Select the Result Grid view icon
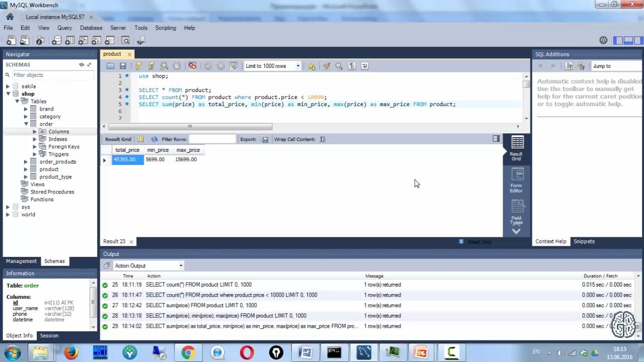 [x=517, y=148]
